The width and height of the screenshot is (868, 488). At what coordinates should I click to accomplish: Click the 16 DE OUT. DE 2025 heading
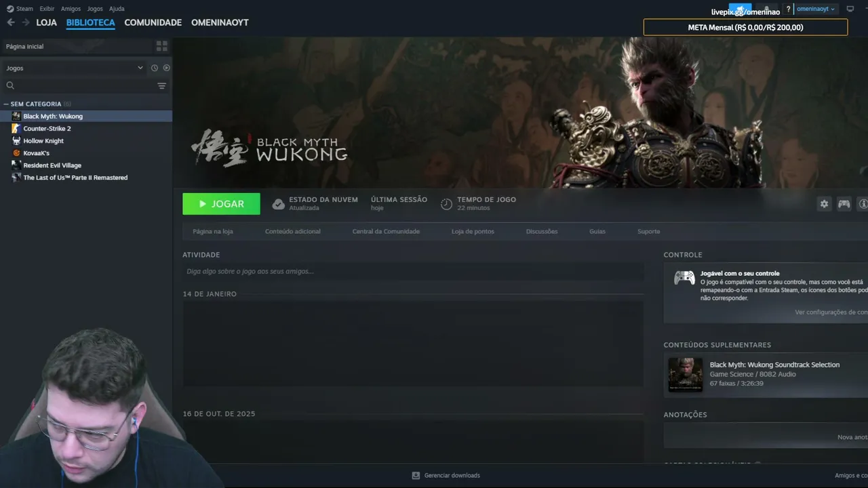[x=219, y=413]
